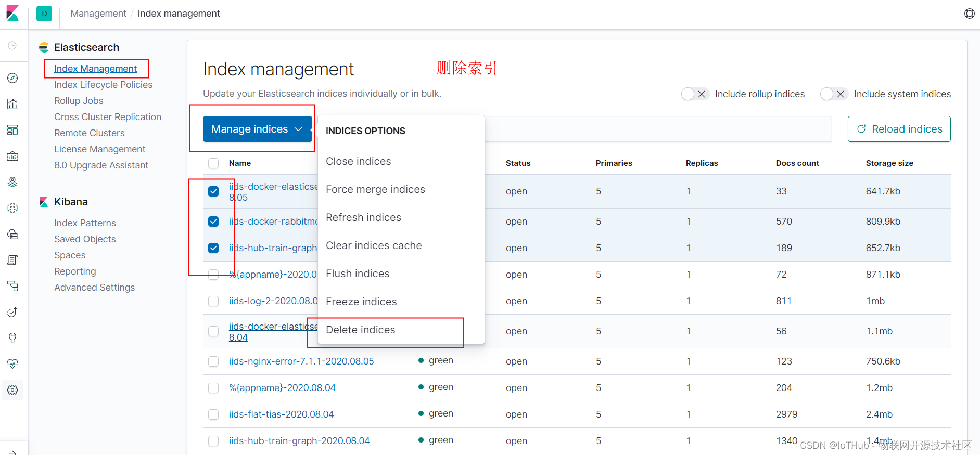Open index iids-nginx-error-7.1.1-2020.08.05

(x=301, y=361)
